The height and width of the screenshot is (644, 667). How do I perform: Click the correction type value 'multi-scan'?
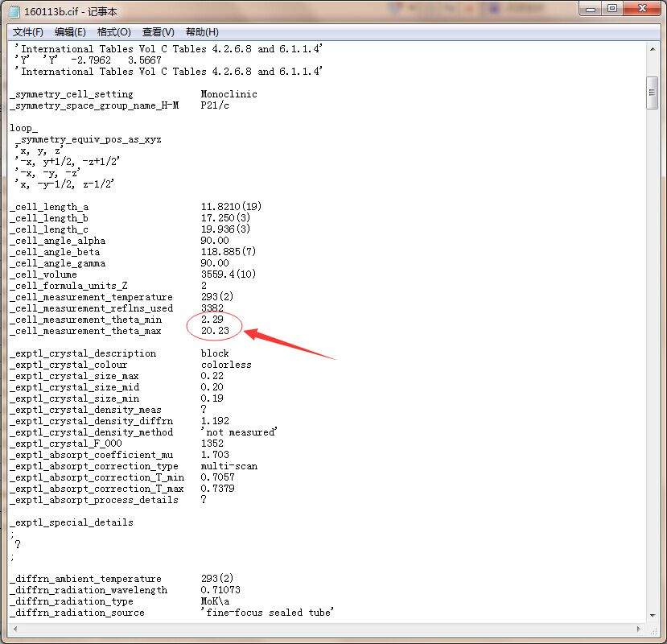tap(229, 466)
